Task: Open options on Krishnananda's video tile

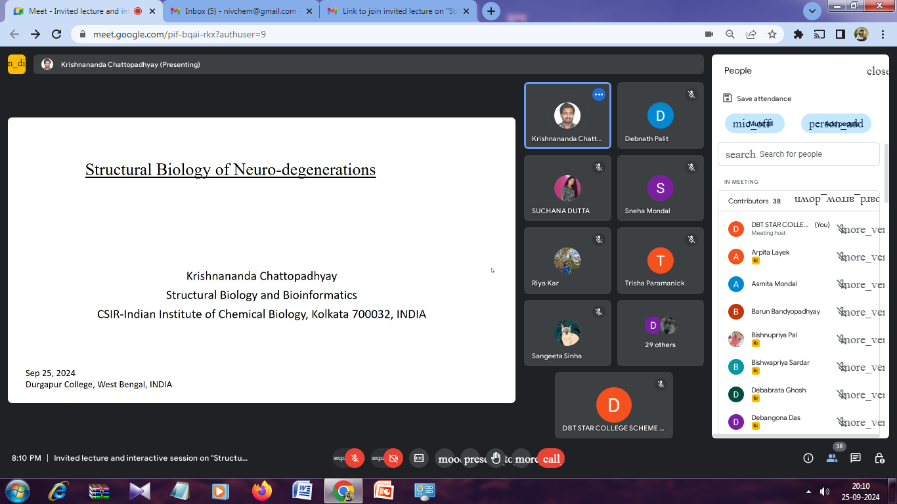Action: coord(598,94)
